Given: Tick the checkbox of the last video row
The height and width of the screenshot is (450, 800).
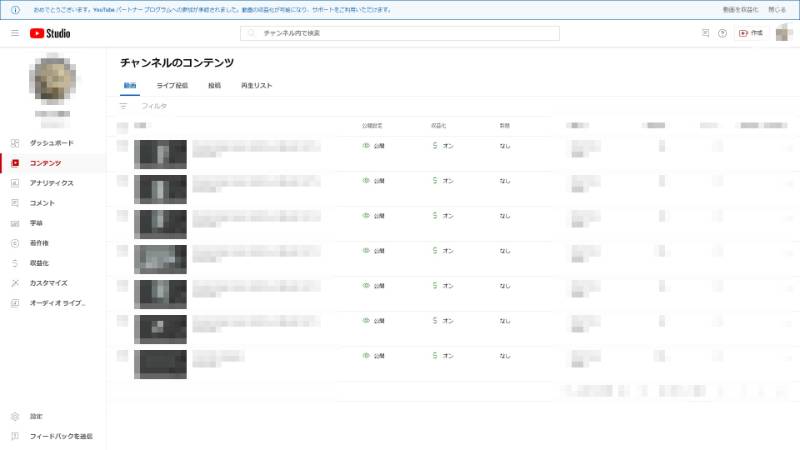Looking at the screenshot, I should tap(122, 356).
